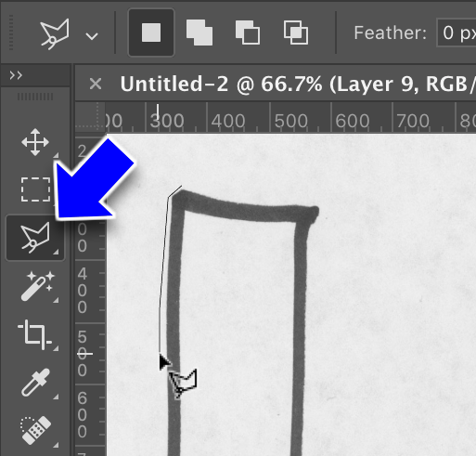Enable New Selection mode
Viewport: 476px width, 456px height.
tap(151, 33)
